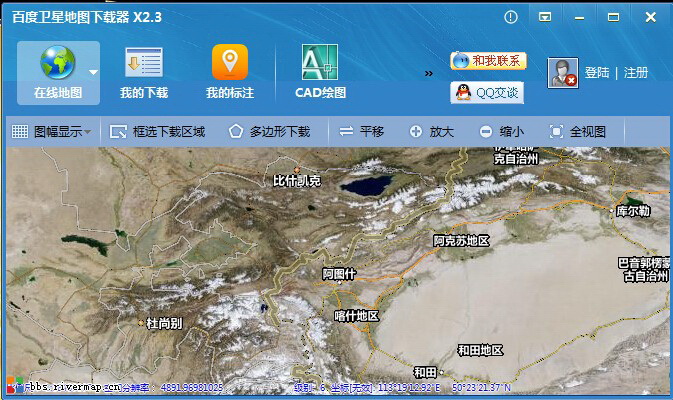Image resolution: width=673 pixels, height=400 pixels.
Task: Select the 多边形下载 polygon tool
Action: point(269,132)
